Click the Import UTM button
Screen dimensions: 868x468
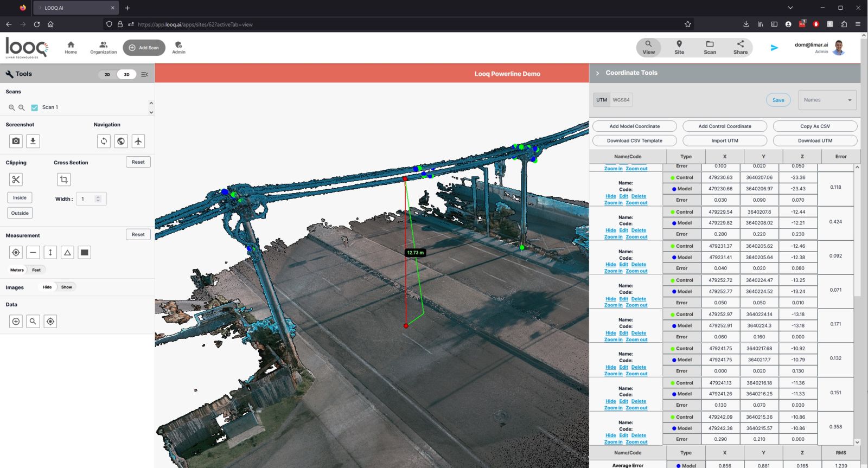tap(725, 140)
